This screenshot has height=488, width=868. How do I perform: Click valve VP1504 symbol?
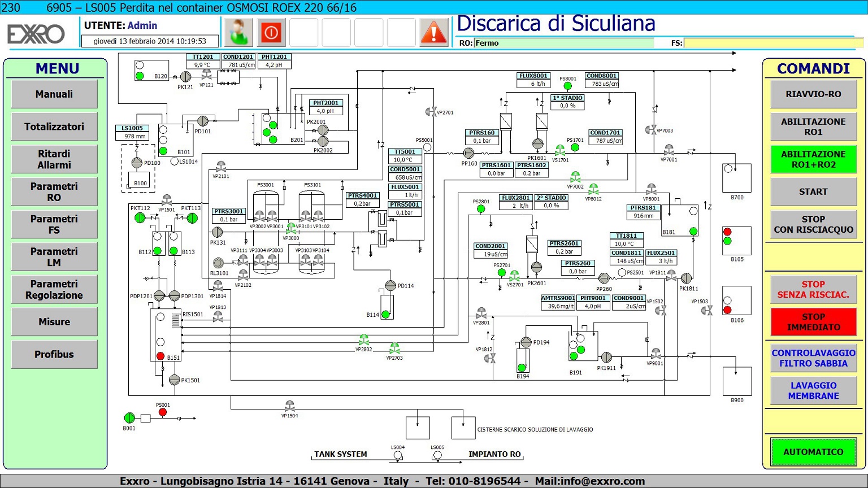click(x=290, y=406)
